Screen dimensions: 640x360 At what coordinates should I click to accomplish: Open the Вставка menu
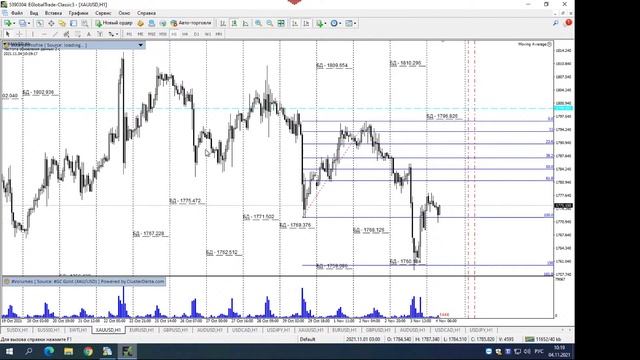[x=53, y=13]
